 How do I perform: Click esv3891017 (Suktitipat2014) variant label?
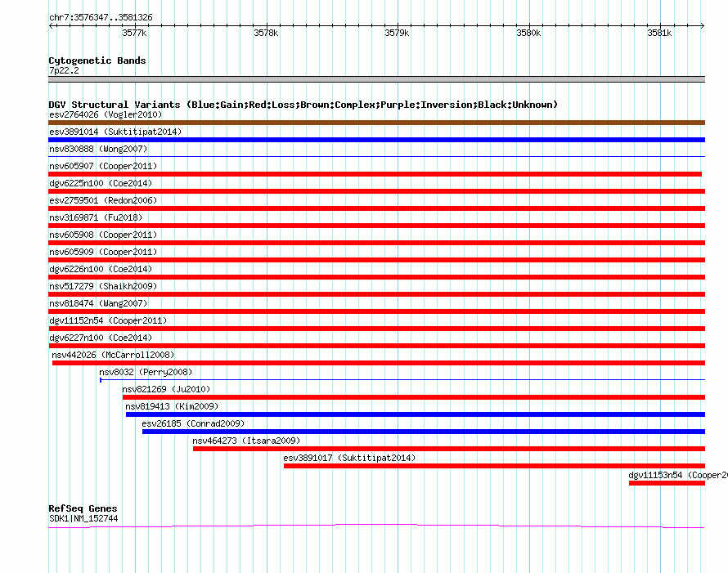[x=349, y=458]
